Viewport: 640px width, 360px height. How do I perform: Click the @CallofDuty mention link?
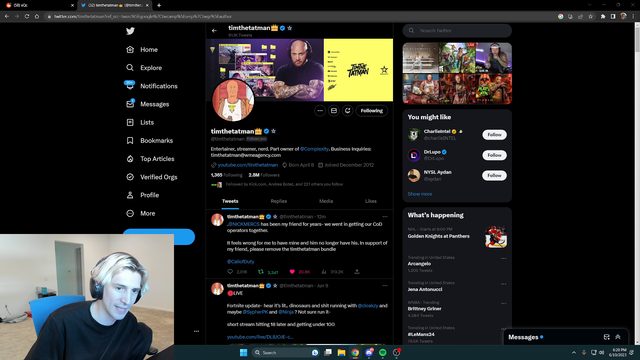(x=240, y=262)
